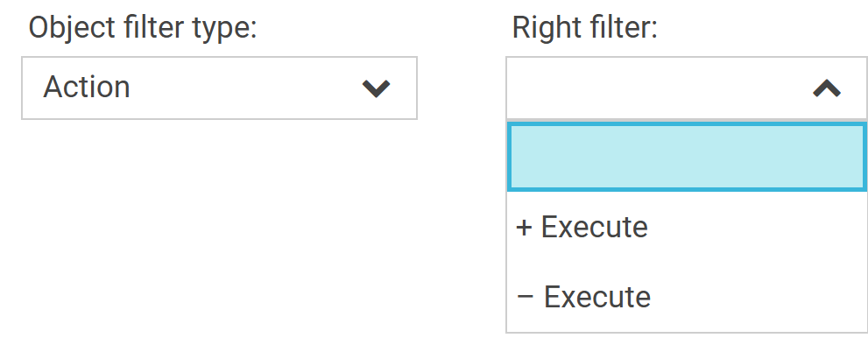Select the blank highlighted option

[x=686, y=158]
